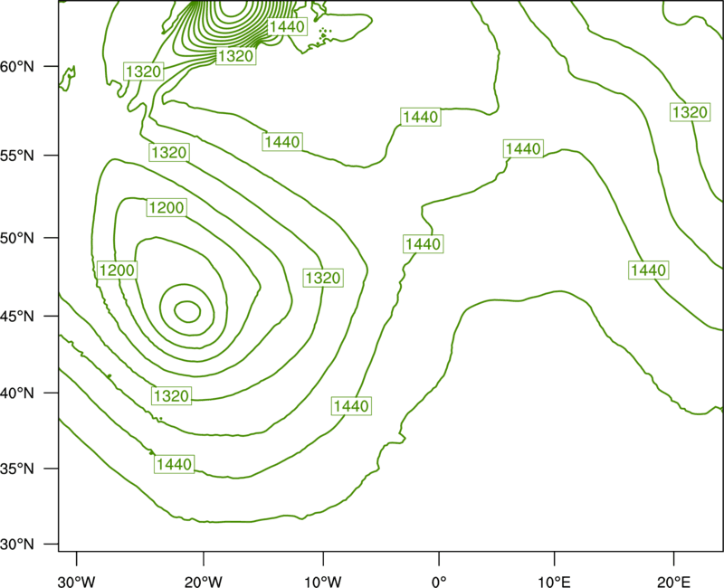Select the 10°W longitude tick label
The image size is (724, 588).
(x=323, y=582)
